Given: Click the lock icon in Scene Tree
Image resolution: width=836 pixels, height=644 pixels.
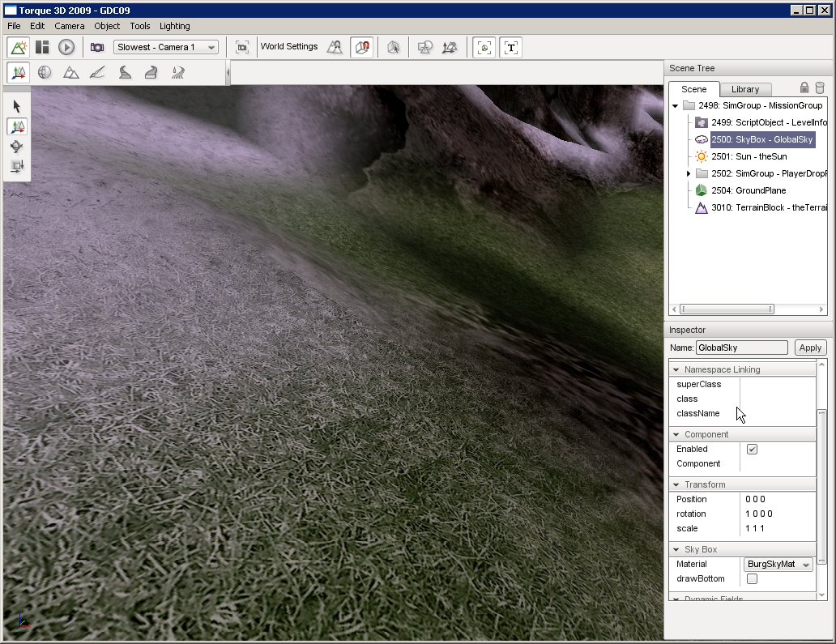Looking at the screenshot, I should (x=804, y=88).
